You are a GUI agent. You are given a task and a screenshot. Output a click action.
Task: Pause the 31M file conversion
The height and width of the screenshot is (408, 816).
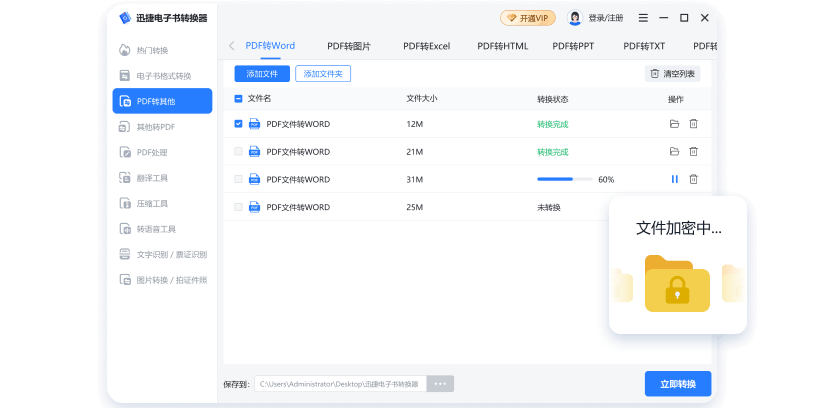coord(674,179)
